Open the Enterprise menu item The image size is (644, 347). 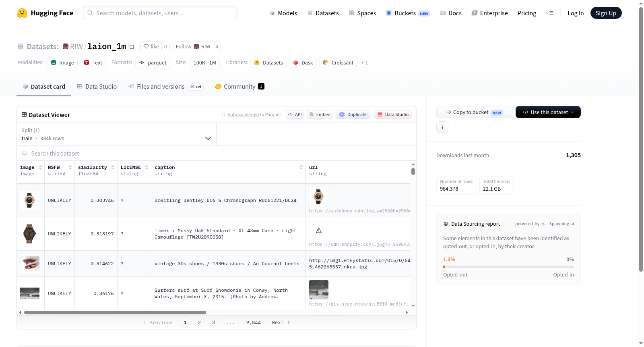click(490, 13)
